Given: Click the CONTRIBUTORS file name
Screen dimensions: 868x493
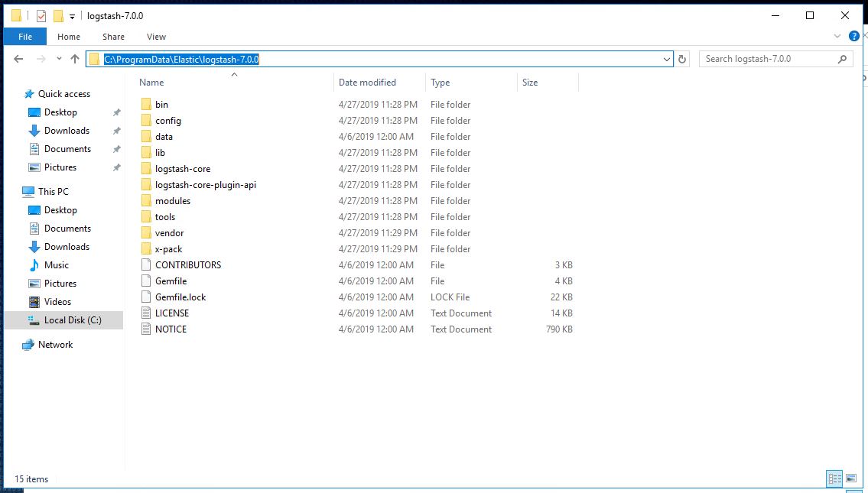Looking at the screenshot, I should 187,265.
